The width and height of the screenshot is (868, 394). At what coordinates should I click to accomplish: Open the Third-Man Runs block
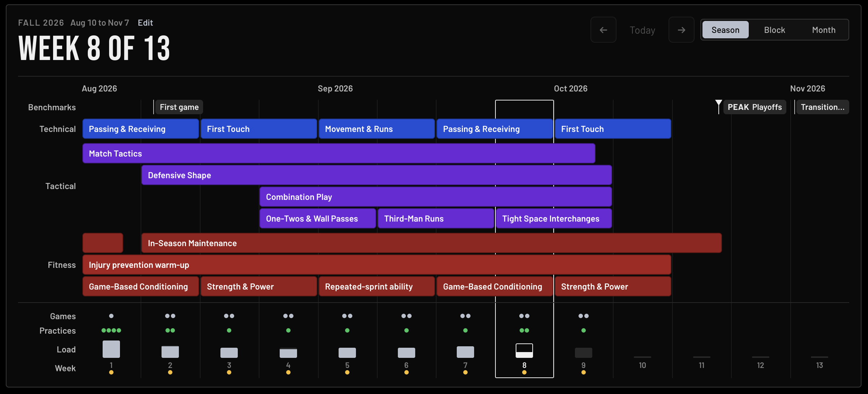click(436, 218)
